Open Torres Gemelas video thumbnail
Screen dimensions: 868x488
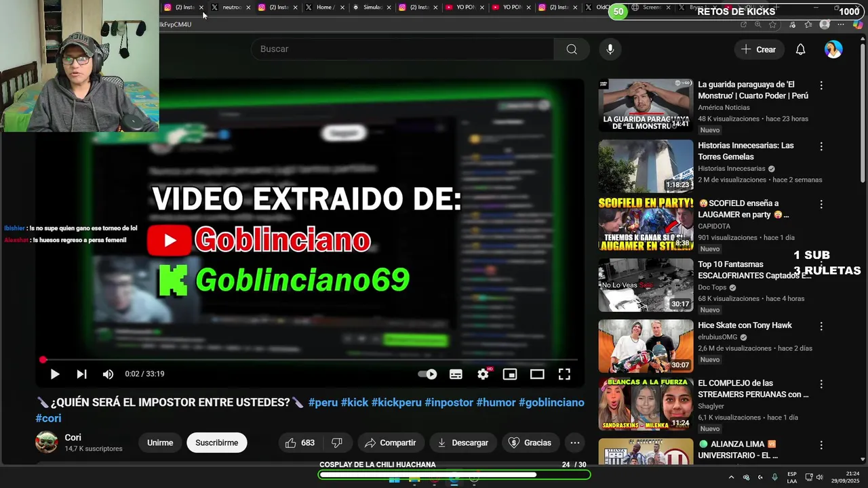(x=646, y=166)
